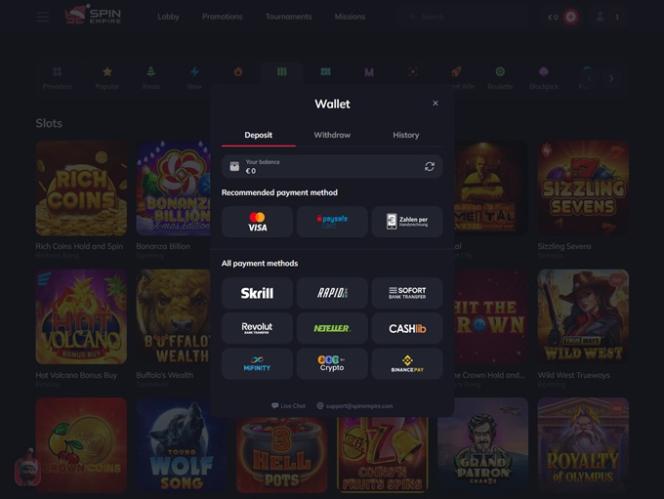This screenshot has height=499, width=664.
Task: Choose the Crypto payment option
Action: click(x=332, y=364)
